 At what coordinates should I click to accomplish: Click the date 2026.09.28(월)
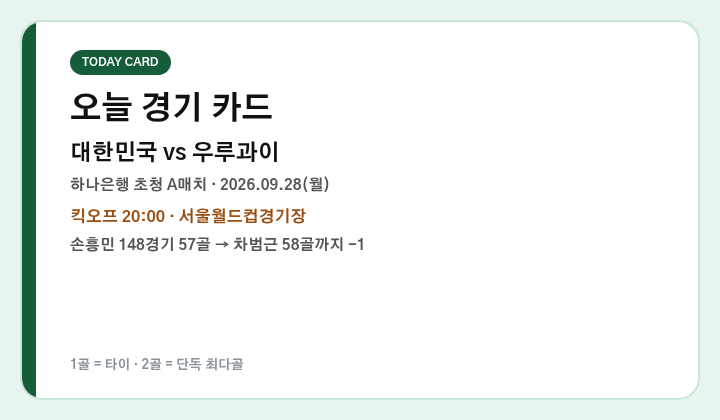click(275, 184)
